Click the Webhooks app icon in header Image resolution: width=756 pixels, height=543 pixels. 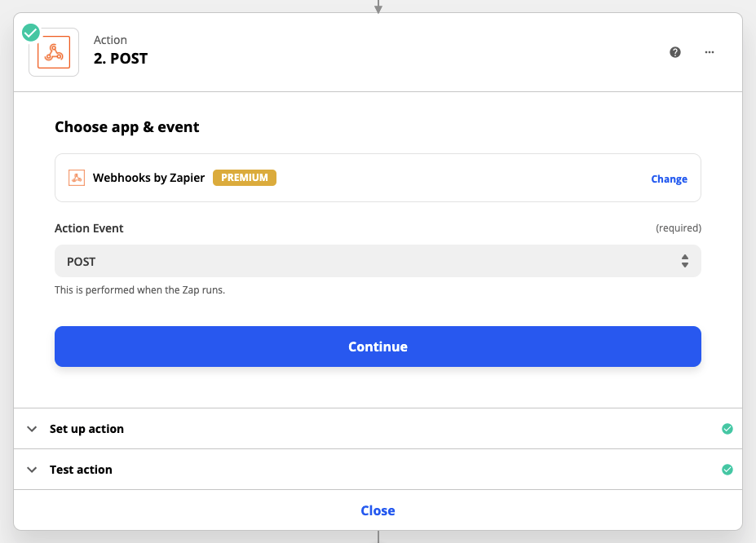coord(54,52)
